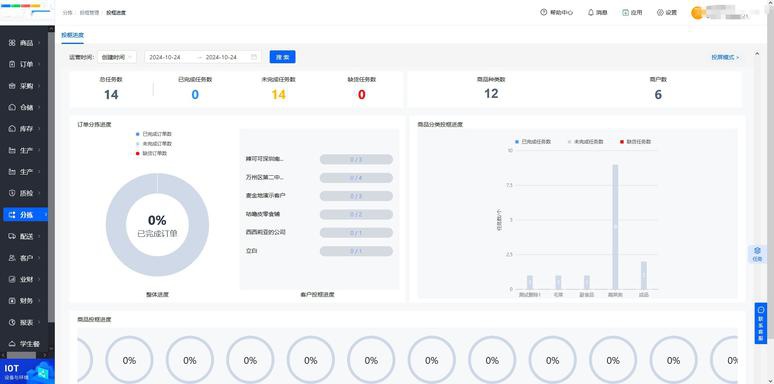Click the orange user avatar

[x=698, y=13]
